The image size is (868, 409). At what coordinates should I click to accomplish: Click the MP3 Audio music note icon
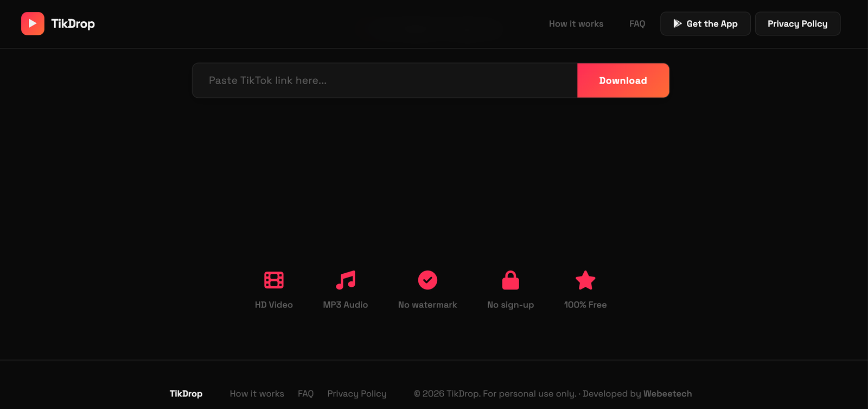[x=346, y=280]
